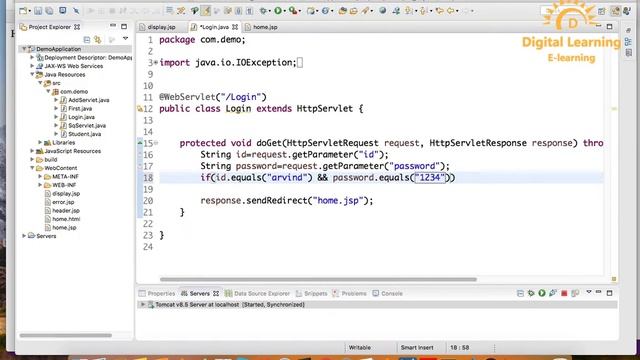Viewport: 640px width, 360px height.
Task: Click the Quick Access search field
Action: (x=567, y=11)
